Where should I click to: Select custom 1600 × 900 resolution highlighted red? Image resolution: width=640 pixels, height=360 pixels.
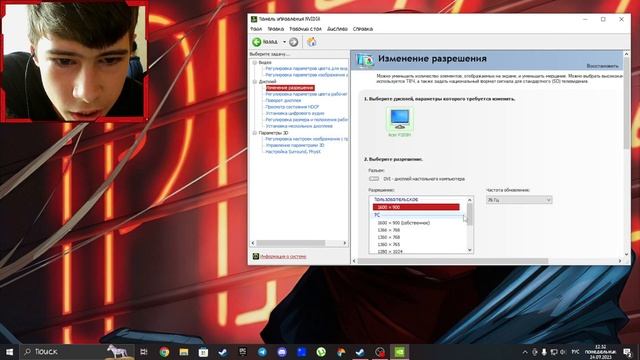[x=416, y=207]
